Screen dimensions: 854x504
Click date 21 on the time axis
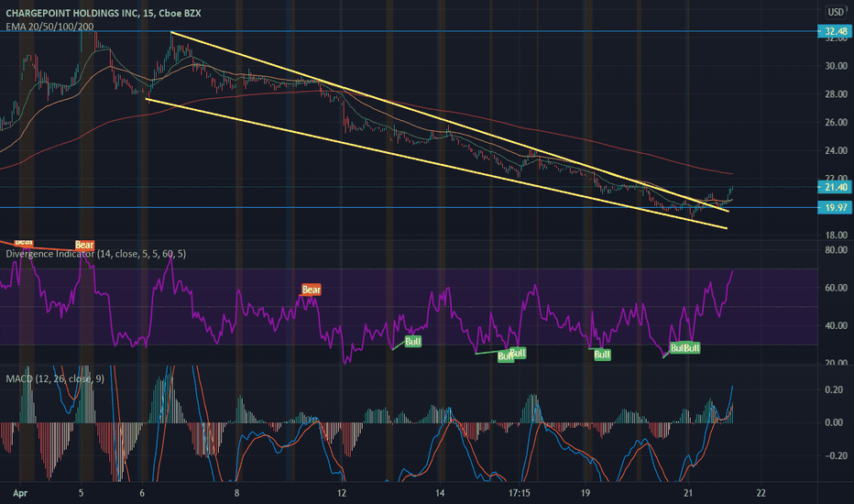click(x=688, y=493)
